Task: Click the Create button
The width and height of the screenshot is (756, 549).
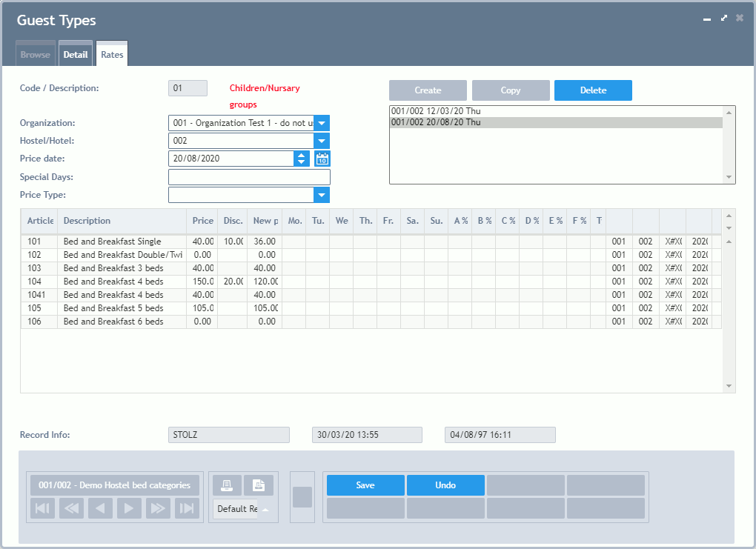Action: [x=428, y=90]
